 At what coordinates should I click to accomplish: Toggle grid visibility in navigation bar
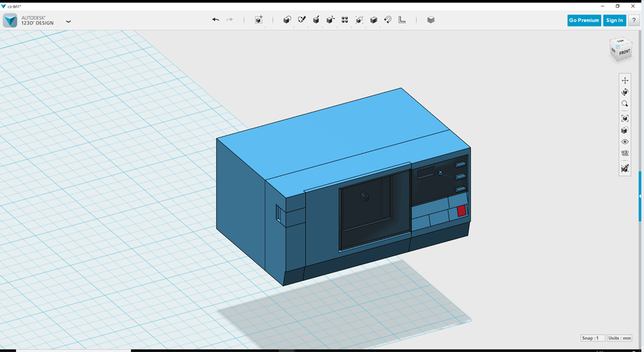click(x=625, y=153)
